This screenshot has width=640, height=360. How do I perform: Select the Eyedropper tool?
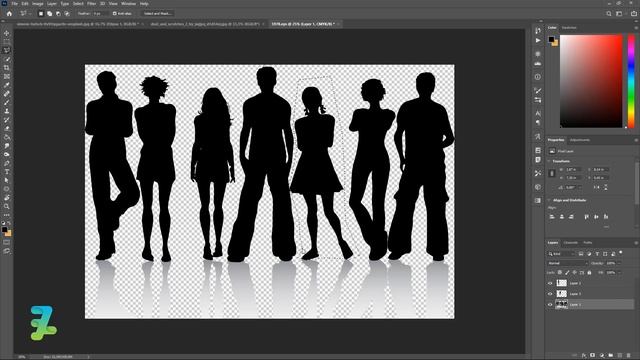[x=7, y=85]
